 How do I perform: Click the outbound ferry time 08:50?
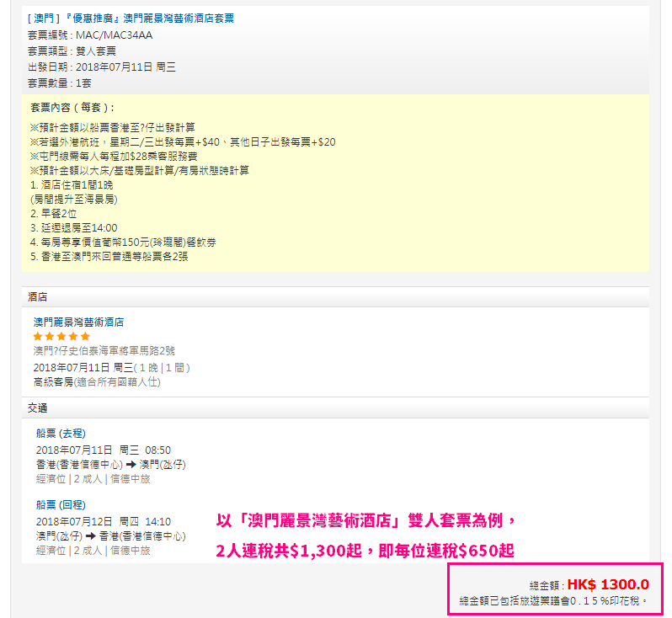click(157, 450)
